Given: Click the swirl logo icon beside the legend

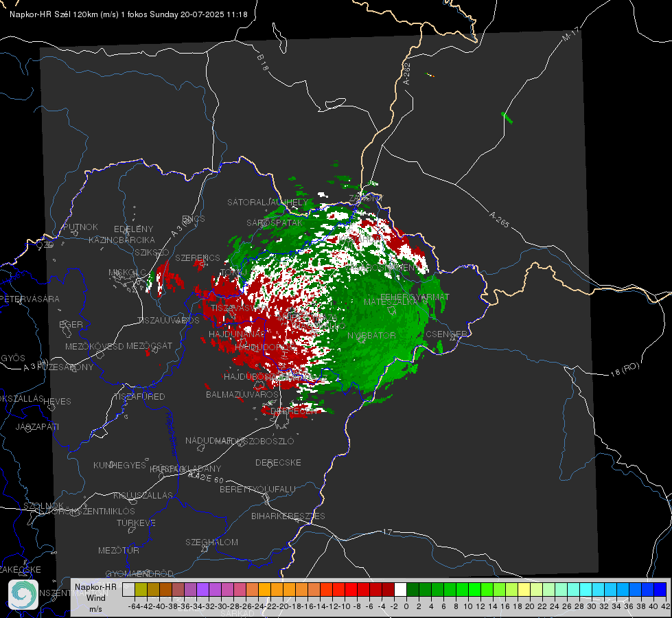Looking at the screenshot, I should click(23, 595).
